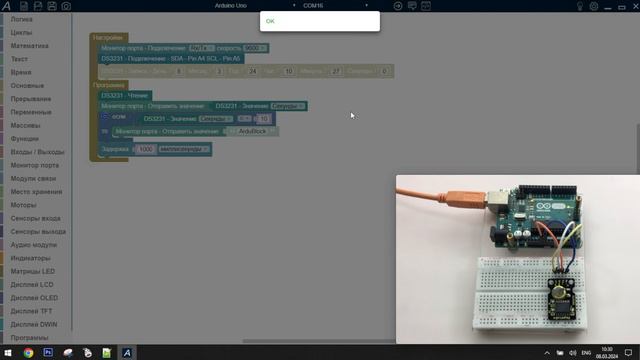Click the value 10 in the comparison block
The image size is (640, 360).
(264, 119)
